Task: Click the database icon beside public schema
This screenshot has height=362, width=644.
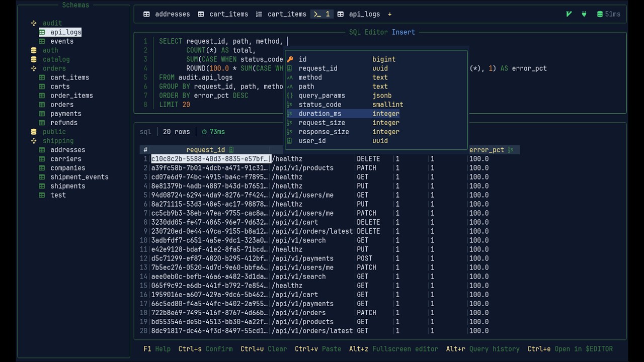Action: [x=34, y=132]
